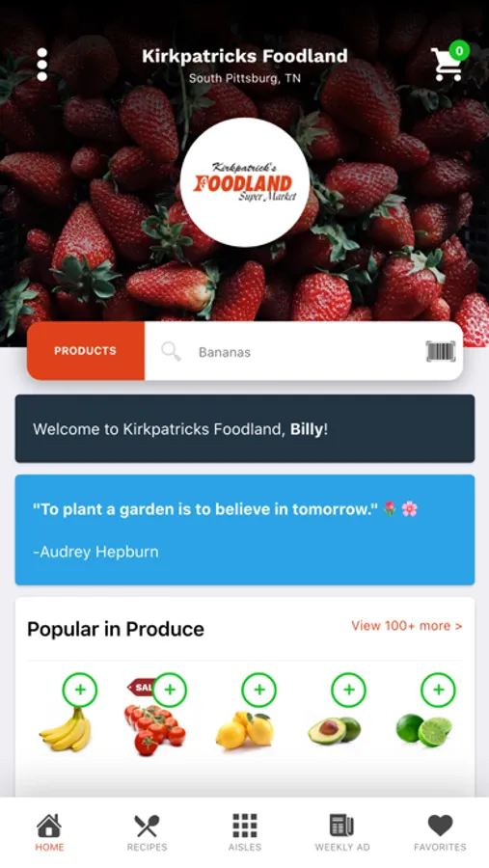Screen dimensions: 489x868
Task: Open the three-dot vertical menu
Action: [x=42, y=65]
